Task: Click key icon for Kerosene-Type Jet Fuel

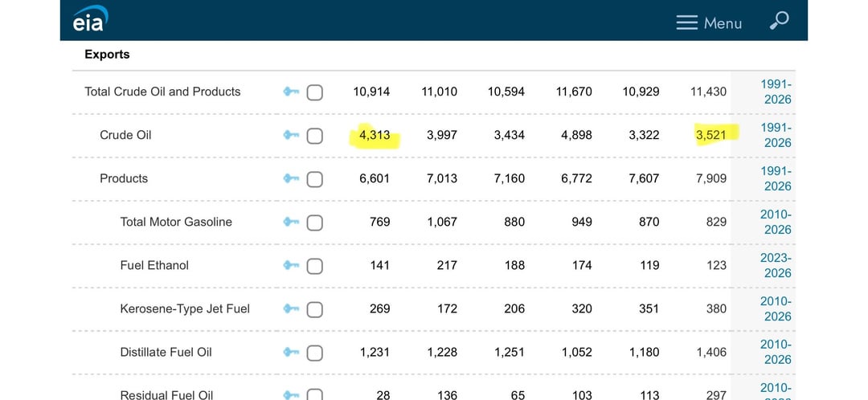Action: tap(291, 308)
